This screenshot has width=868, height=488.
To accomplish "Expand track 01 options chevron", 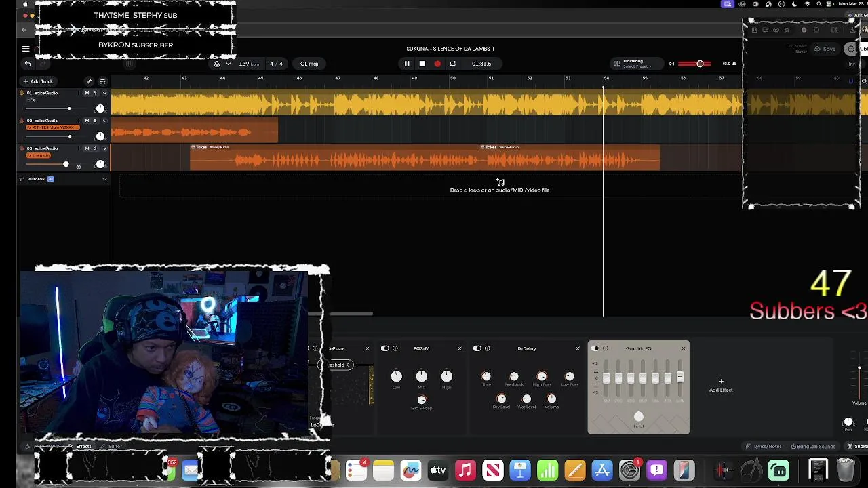I will [x=104, y=93].
